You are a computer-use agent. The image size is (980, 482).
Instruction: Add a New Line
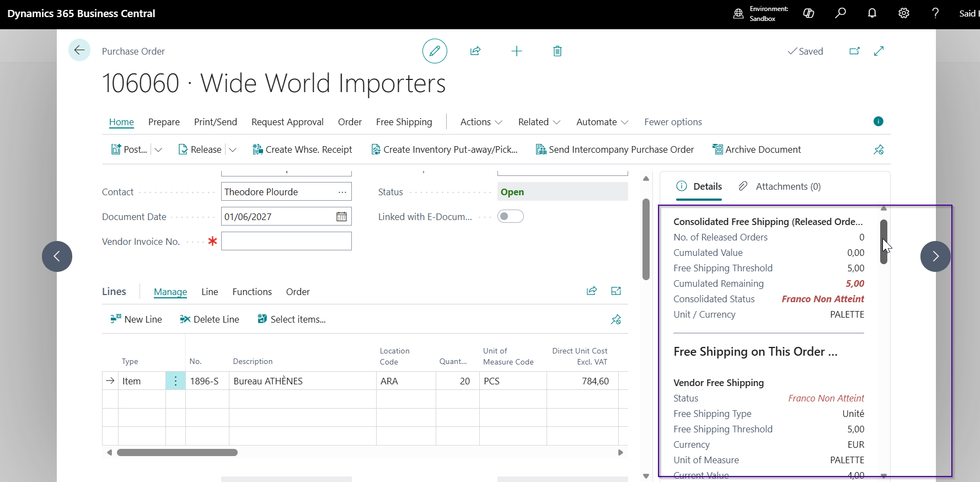point(136,319)
